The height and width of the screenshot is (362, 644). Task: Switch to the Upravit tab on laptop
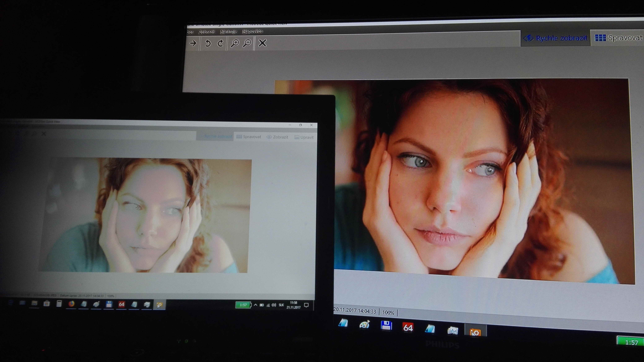[x=304, y=137]
